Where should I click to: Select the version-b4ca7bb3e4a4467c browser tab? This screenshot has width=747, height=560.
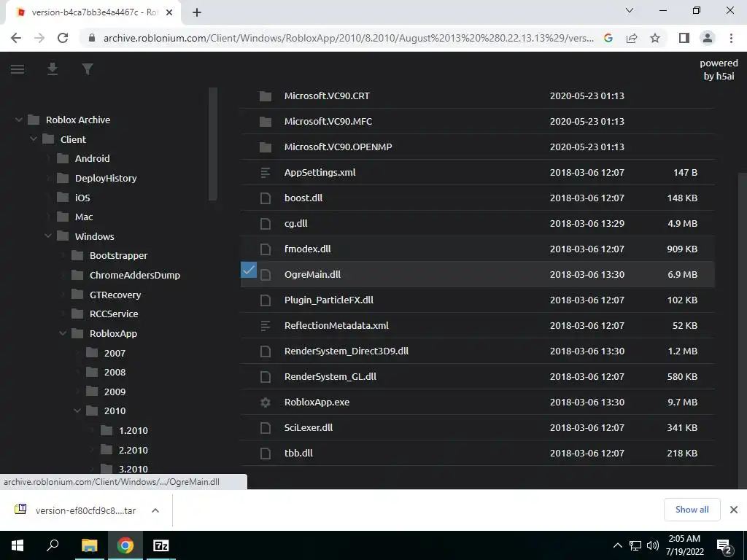(x=93, y=12)
